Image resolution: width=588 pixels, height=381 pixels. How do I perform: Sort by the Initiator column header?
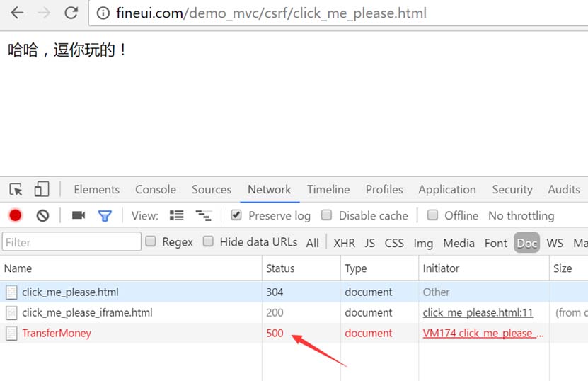coord(484,268)
